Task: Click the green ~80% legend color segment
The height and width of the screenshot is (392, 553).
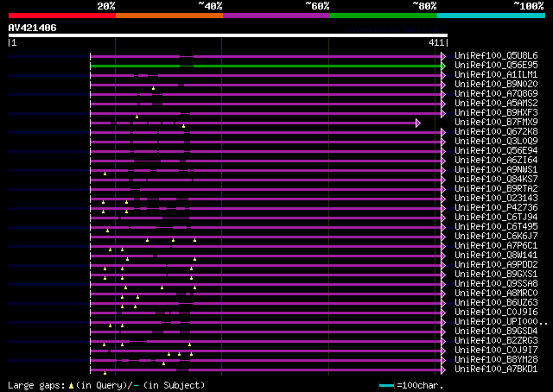Action: [384, 16]
